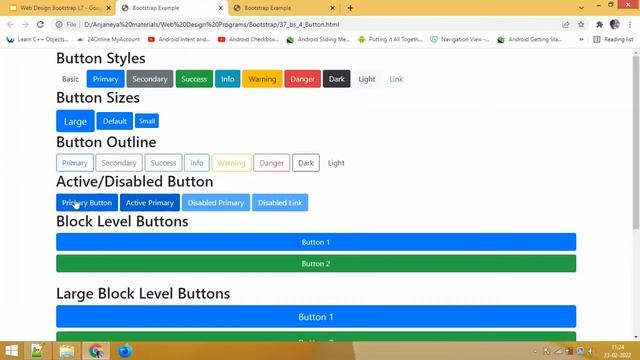Open Android Intent bookmark
Screen dimensions: 640x360
(x=179, y=39)
